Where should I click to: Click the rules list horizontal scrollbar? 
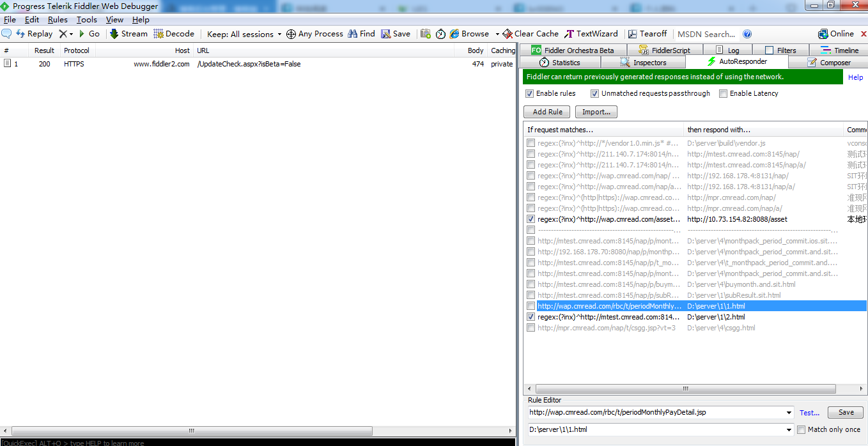tap(685, 388)
